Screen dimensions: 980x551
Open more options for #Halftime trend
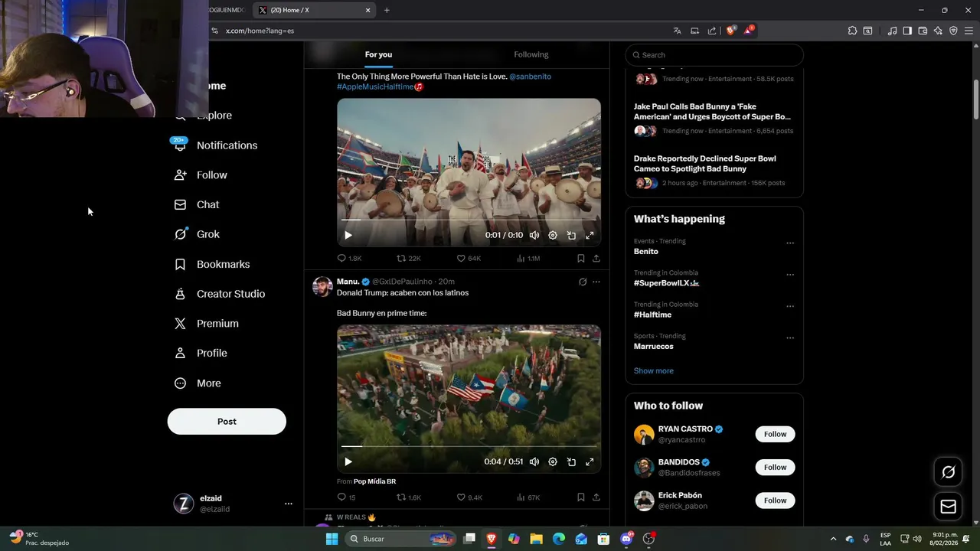pyautogui.click(x=790, y=306)
